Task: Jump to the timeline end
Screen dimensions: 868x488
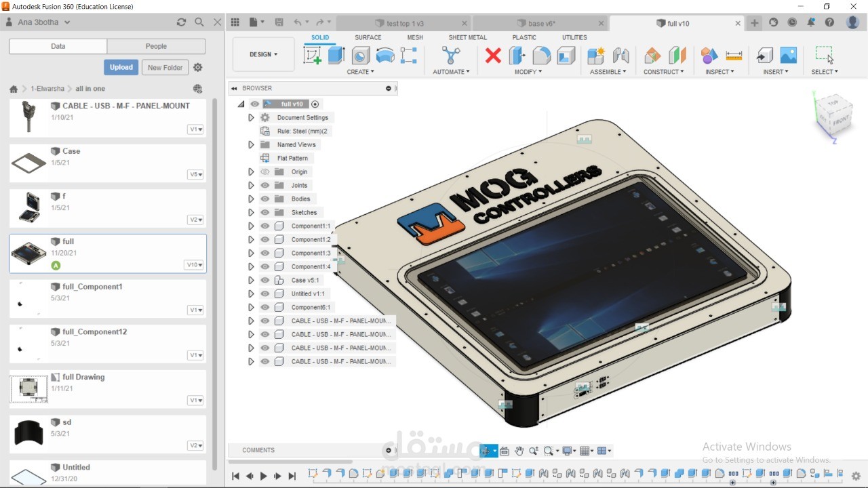Action: tap(292, 476)
